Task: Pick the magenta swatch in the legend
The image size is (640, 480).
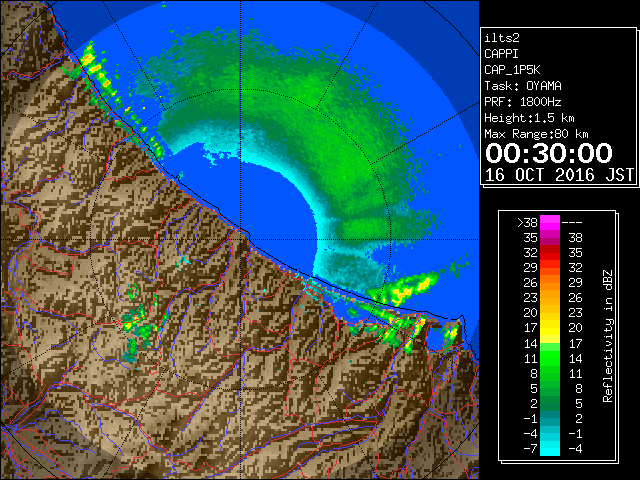Action: pos(550,223)
